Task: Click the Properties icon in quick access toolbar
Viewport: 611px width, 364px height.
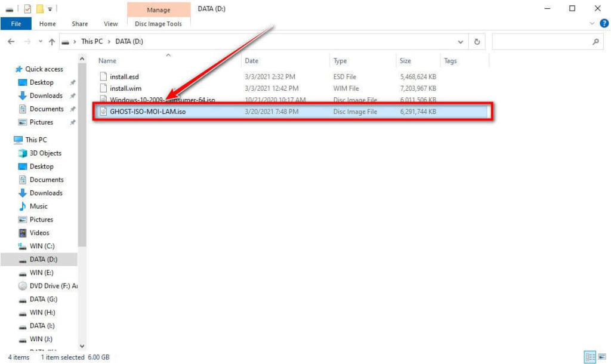Action: tap(27, 8)
